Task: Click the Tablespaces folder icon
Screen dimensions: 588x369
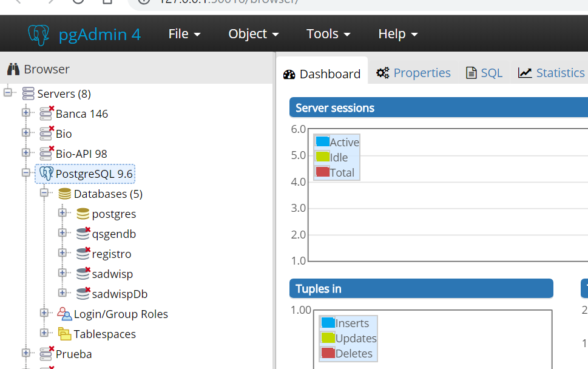Action: point(64,334)
